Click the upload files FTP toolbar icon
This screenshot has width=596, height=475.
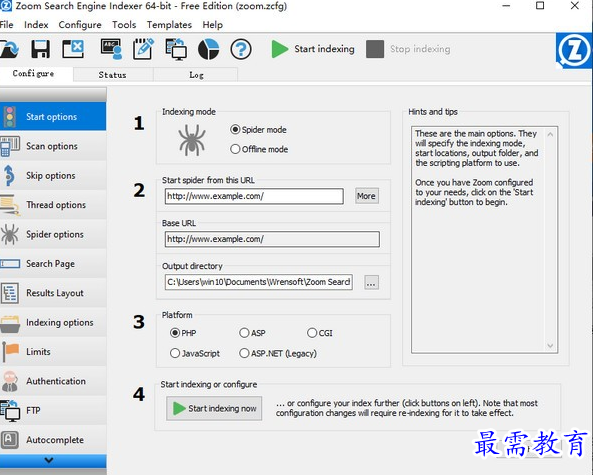click(176, 49)
